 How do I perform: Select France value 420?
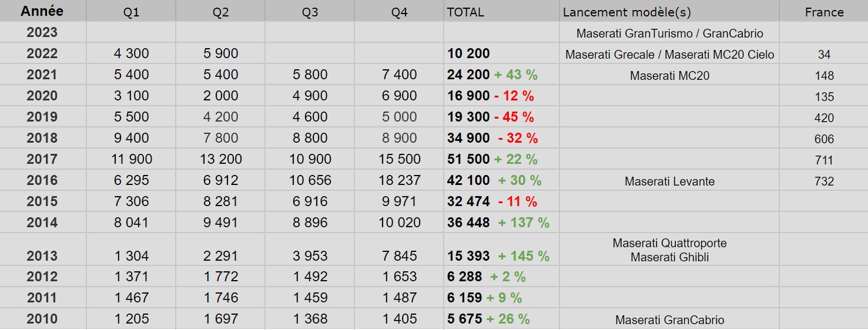tap(824, 118)
